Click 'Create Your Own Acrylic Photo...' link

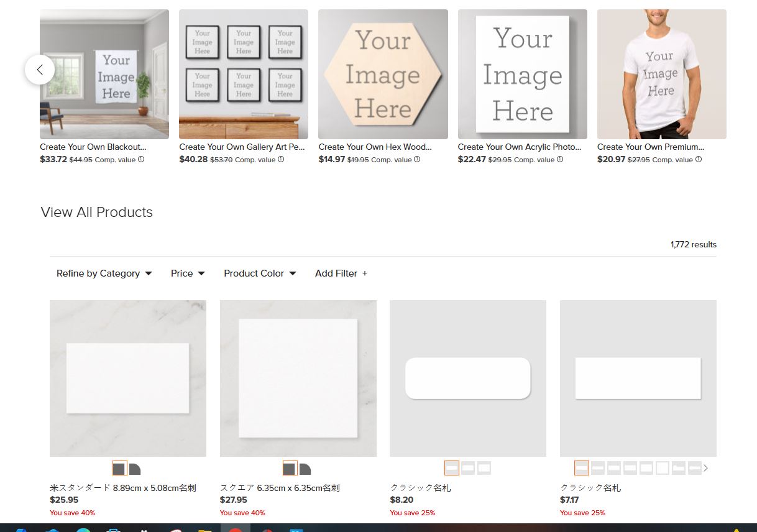pos(520,147)
